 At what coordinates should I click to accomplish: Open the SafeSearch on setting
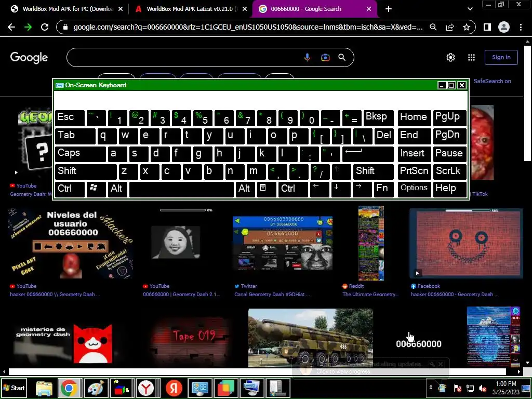(x=493, y=81)
